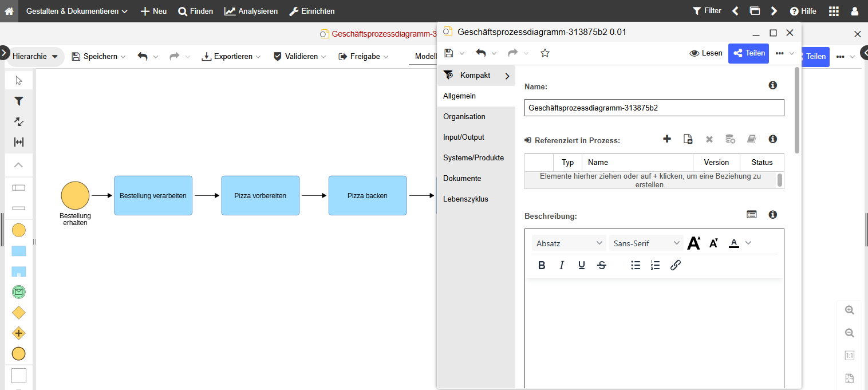Toggle bold formatting in description editor

(542, 265)
